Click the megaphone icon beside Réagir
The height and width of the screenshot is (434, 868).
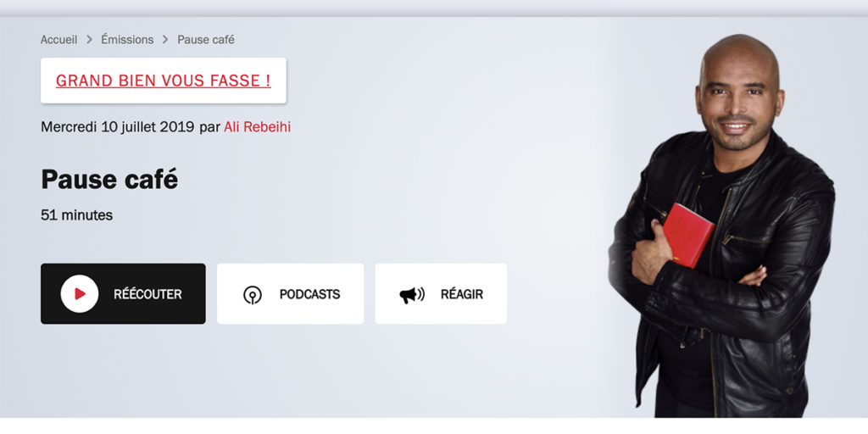412,294
